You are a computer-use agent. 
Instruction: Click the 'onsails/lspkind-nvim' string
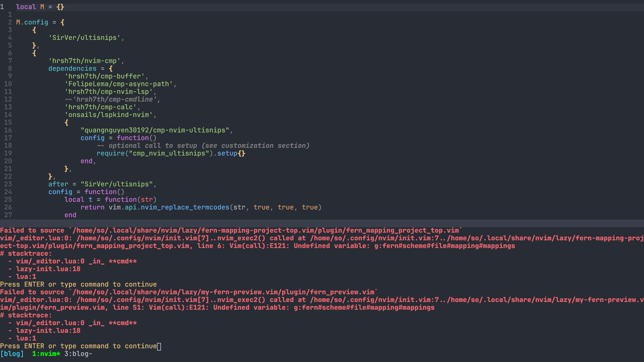109,115
